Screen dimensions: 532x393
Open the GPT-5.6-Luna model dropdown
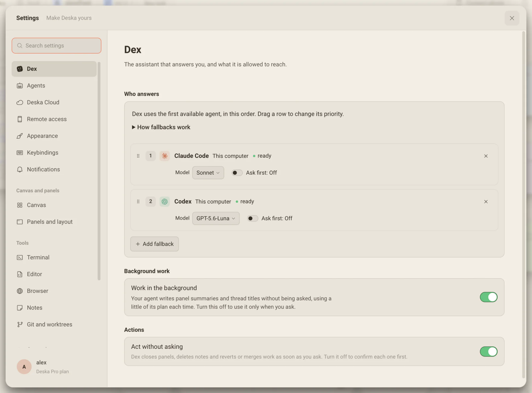tap(216, 219)
